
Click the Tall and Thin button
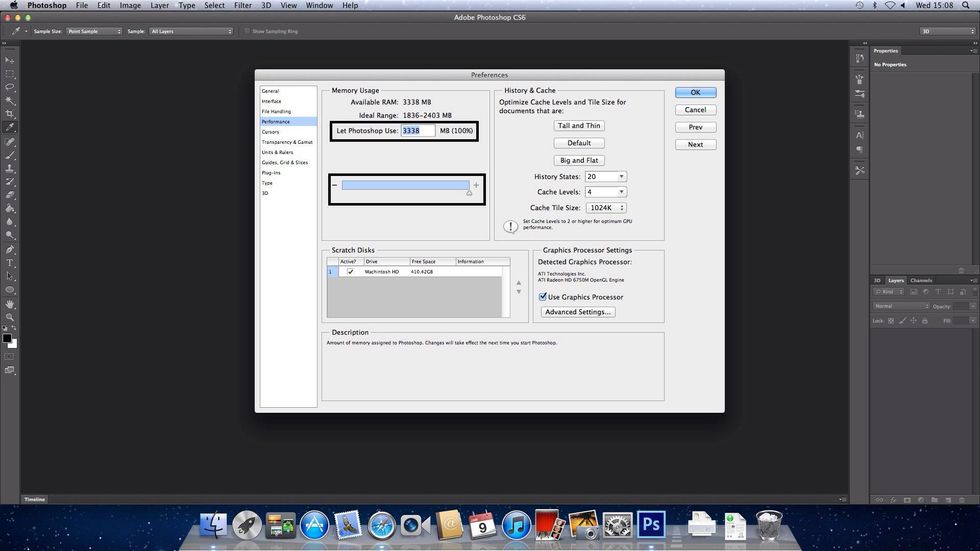pyautogui.click(x=579, y=126)
